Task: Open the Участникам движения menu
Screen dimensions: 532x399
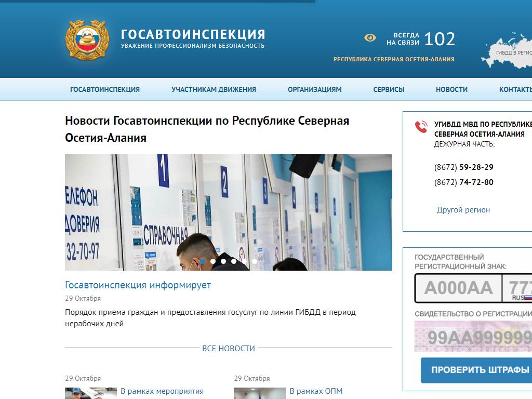Action: pyautogui.click(x=214, y=89)
